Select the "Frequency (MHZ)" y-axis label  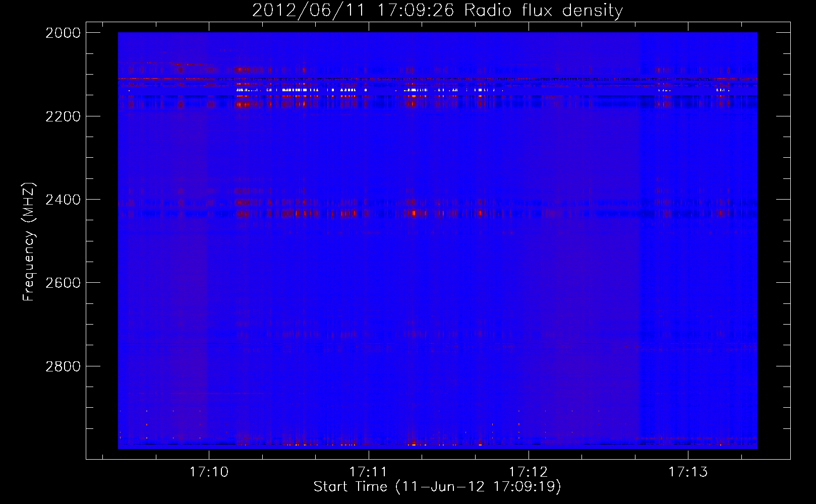click(x=29, y=242)
